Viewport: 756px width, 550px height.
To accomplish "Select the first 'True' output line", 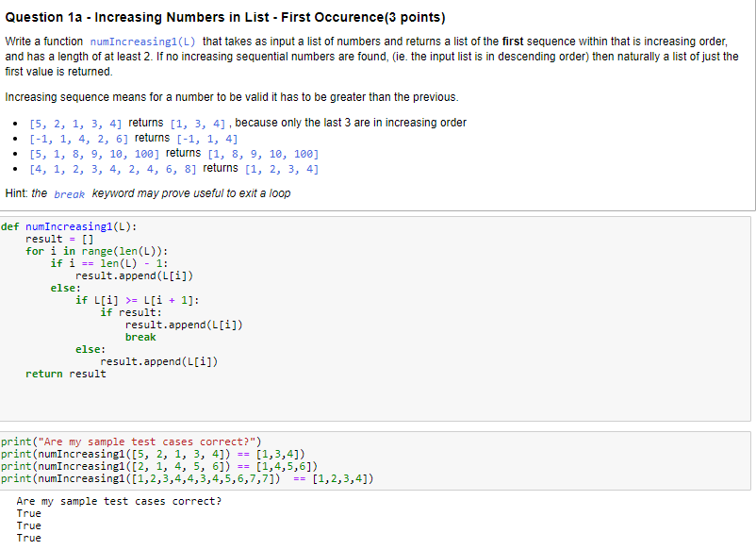I will (28, 513).
